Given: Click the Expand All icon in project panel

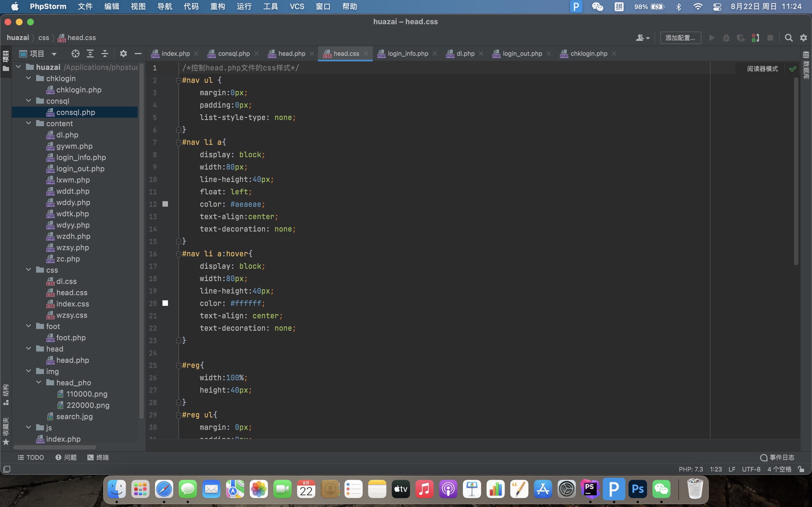Looking at the screenshot, I should click(x=90, y=54).
